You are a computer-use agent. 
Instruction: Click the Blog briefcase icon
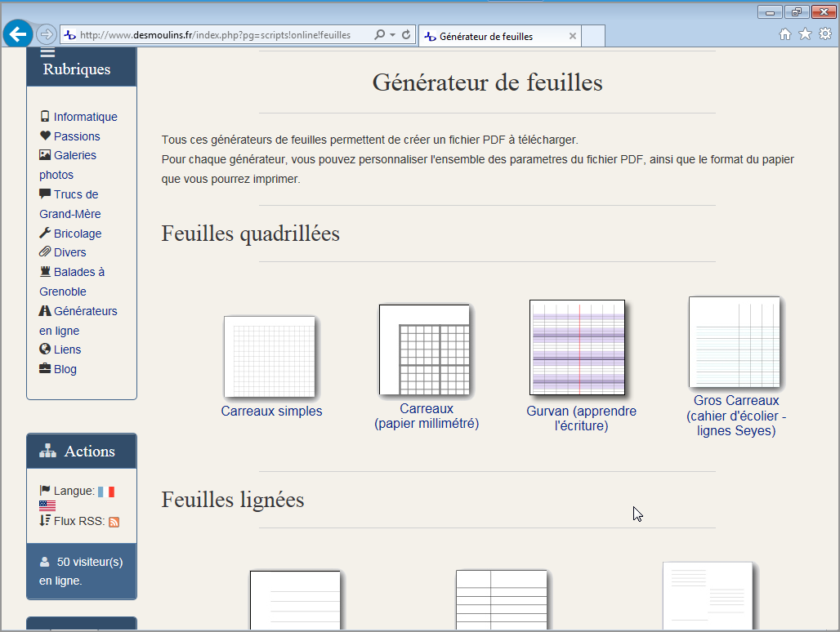click(45, 368)
